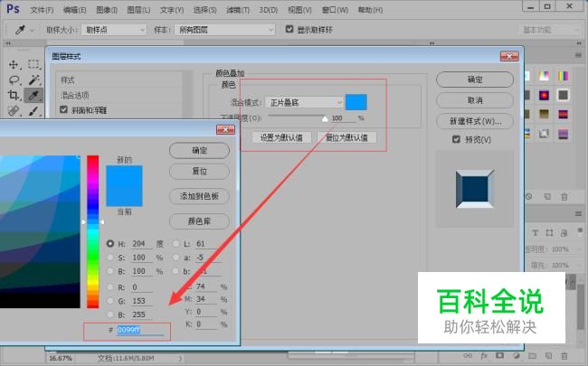Open the 混合模式 正片叠底 dropdown
Screen dimensions: 588x366
[304, 102]
